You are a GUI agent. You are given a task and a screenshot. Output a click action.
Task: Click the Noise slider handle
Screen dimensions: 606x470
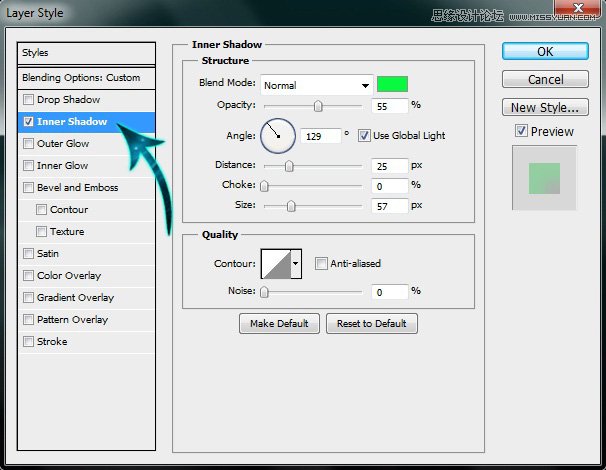(x=264, y=292)
